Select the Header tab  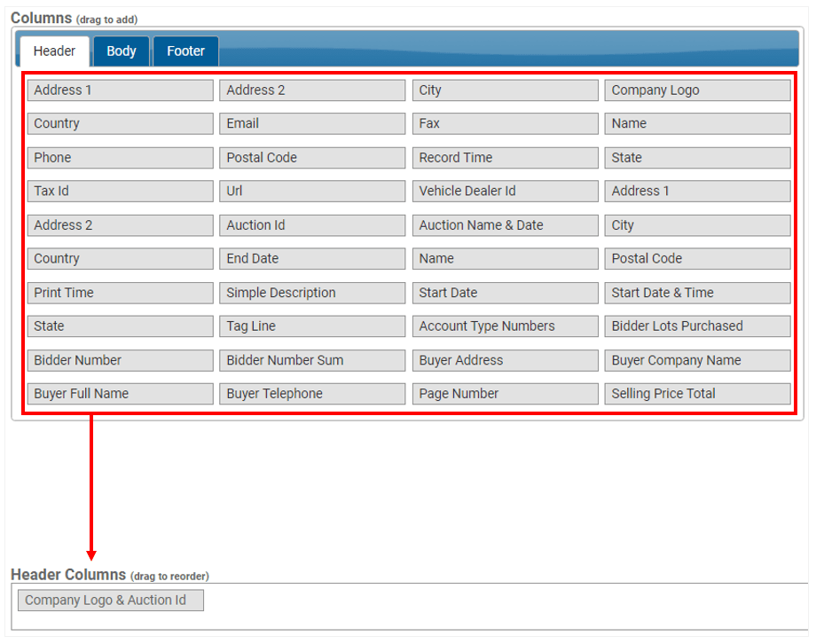tap(54, 51)
